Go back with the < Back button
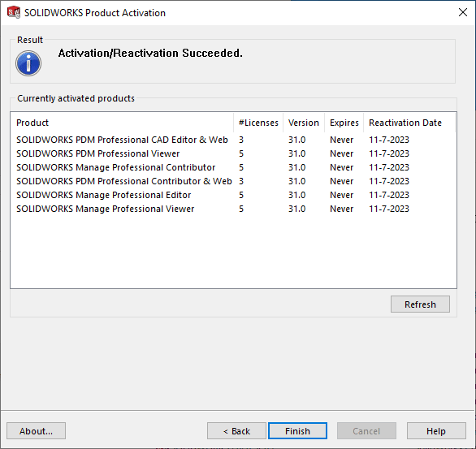This screenshot has width=476, height=449. [236, 431]
